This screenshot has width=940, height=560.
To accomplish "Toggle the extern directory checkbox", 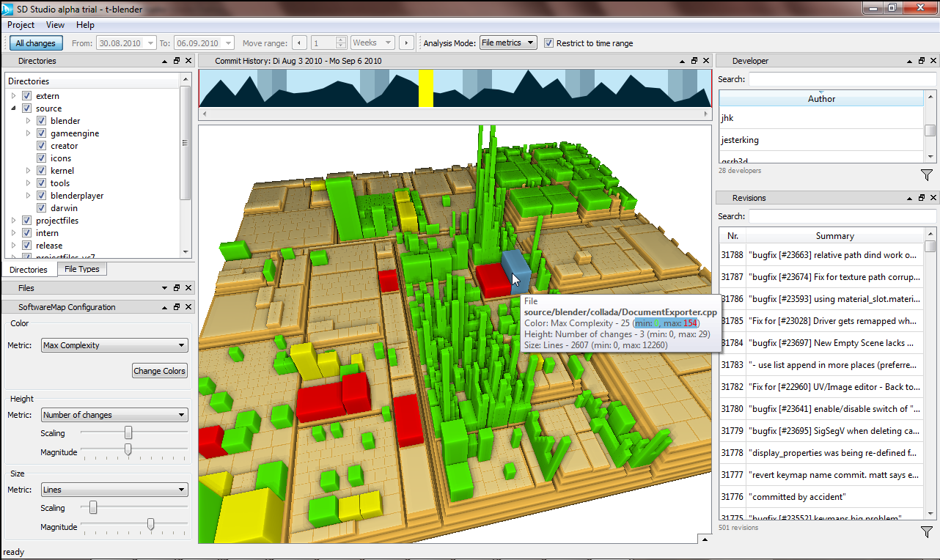I will (27, 96).
